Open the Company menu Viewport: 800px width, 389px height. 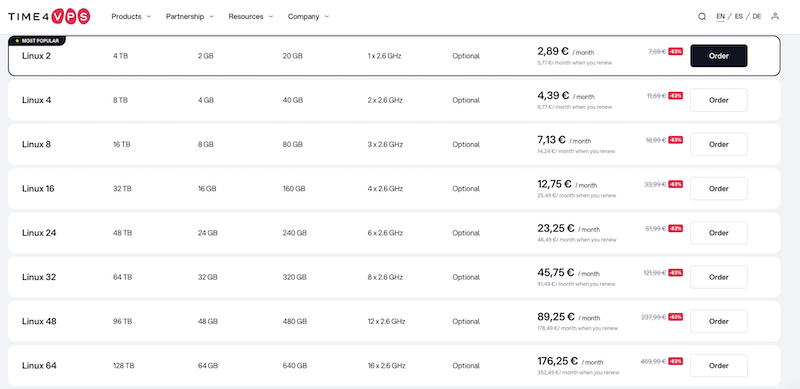click(308, 16)
